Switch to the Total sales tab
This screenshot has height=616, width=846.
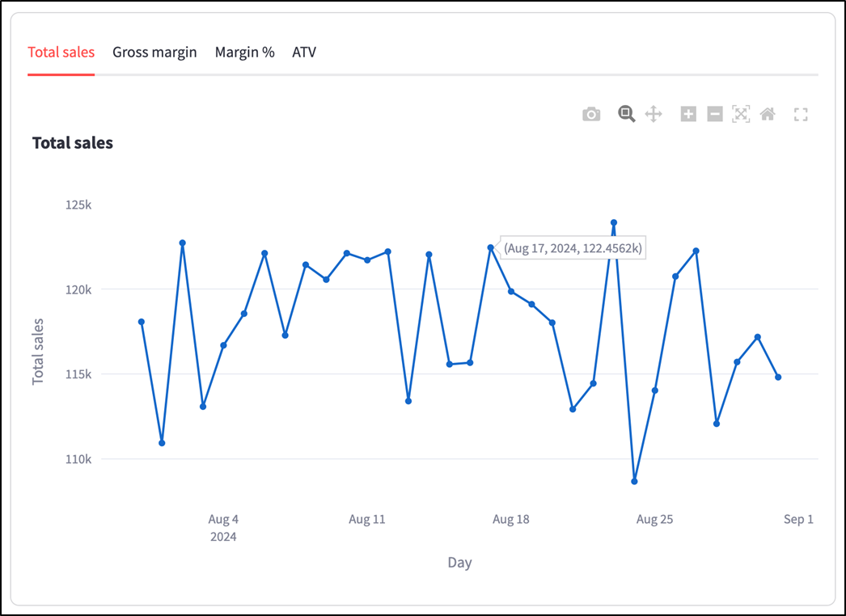tap(61, 53)
